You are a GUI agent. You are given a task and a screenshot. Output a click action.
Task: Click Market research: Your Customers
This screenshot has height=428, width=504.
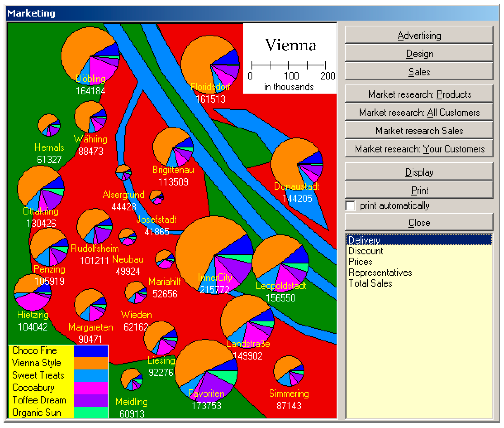tap(419, 149)
